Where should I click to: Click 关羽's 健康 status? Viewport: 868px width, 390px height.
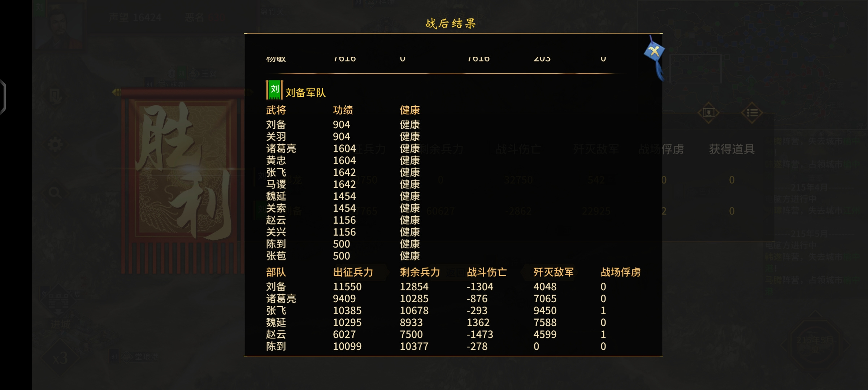click(410, 137)
